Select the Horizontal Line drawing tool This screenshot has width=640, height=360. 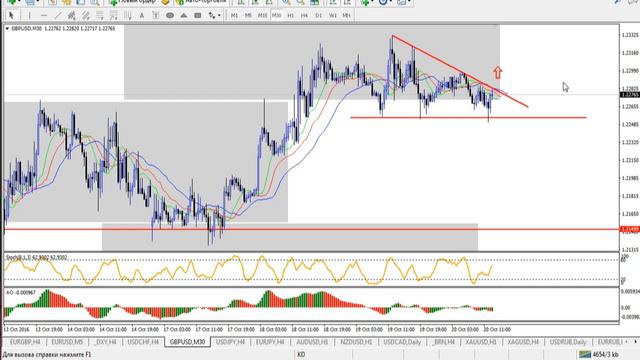(44, 16)
